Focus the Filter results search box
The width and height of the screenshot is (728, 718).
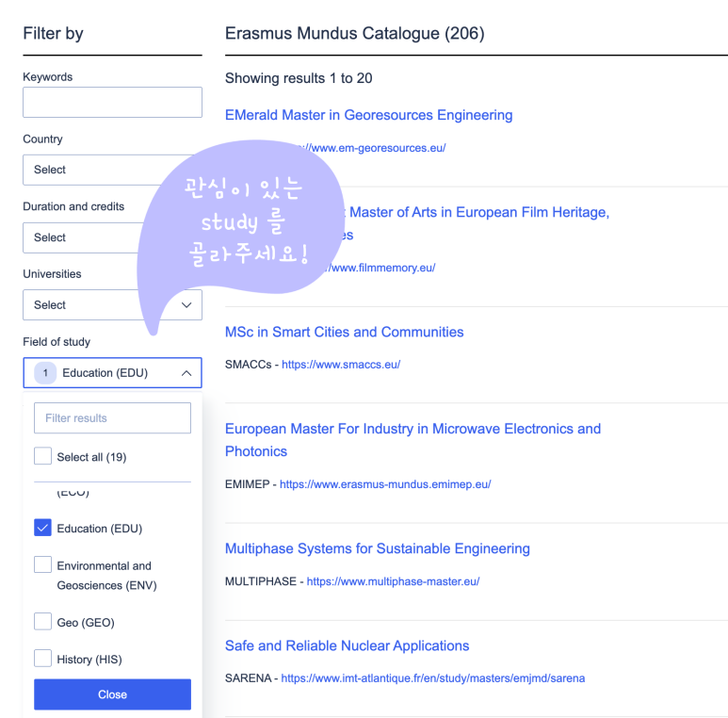[112, 418]
